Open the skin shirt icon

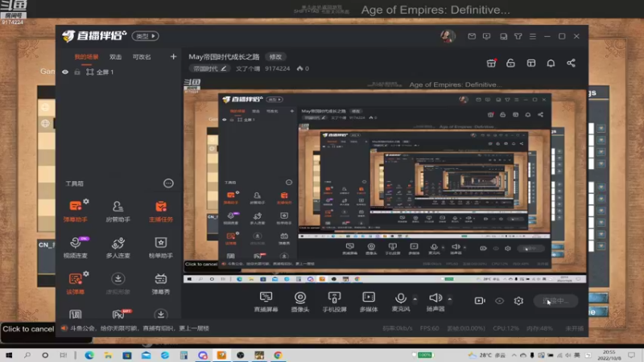(x=518, y=36)
